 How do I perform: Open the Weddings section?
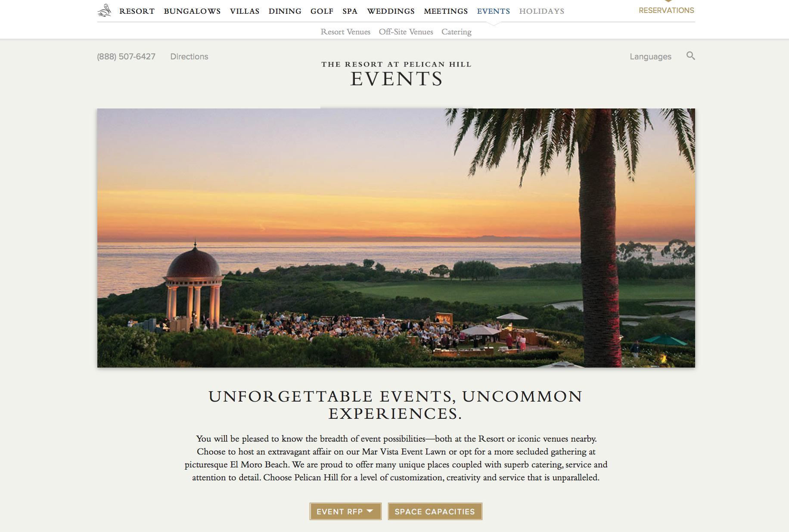click(391, 11)
